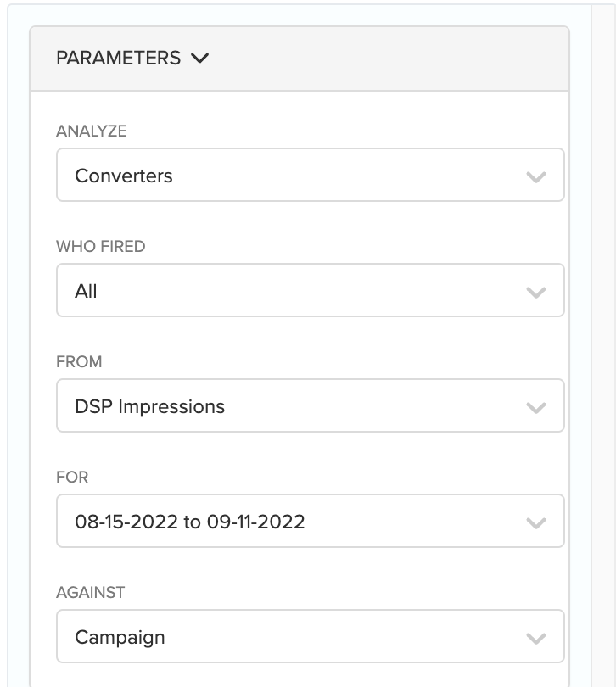Select the DSP Impressions text value
The image size is (616, 687).
point(150,407)
